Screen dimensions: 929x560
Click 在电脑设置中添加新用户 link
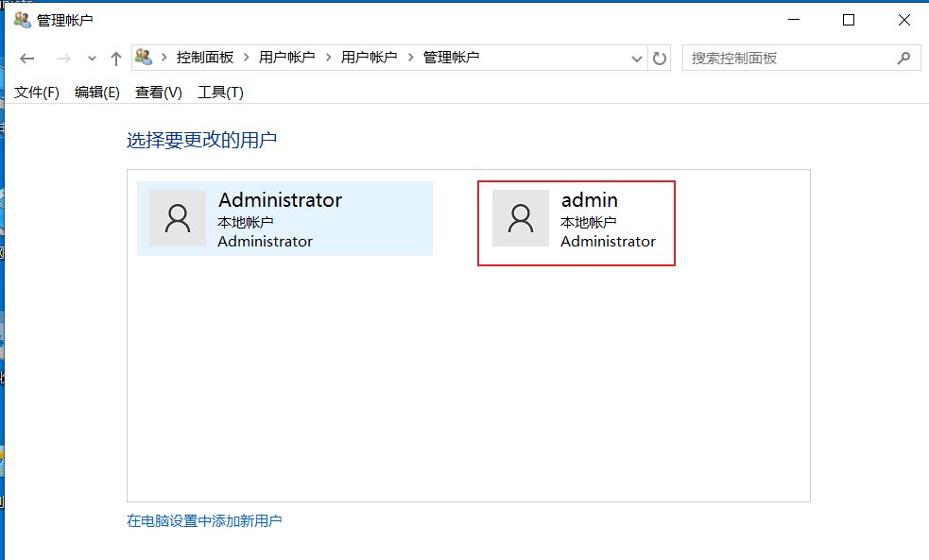click(x=204, y=520)
